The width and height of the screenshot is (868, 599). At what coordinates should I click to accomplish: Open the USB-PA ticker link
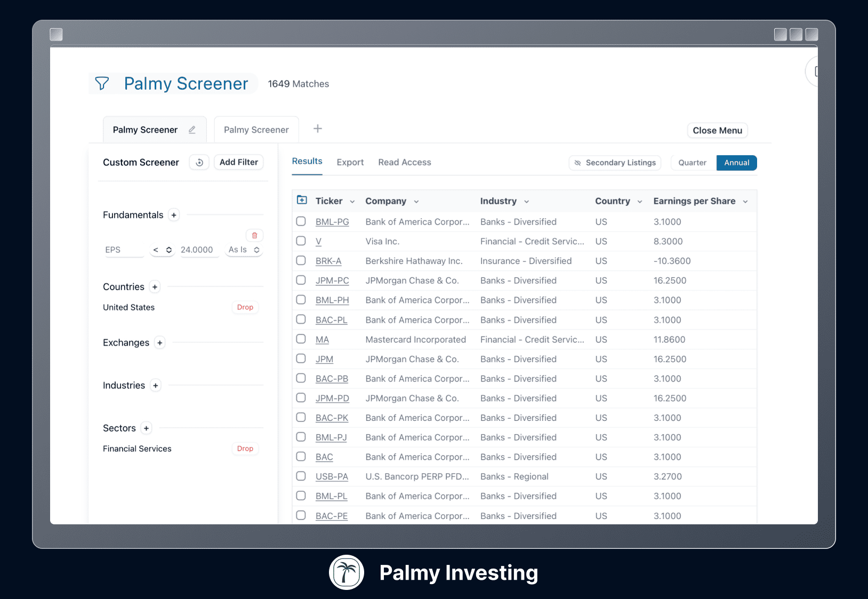332,476
